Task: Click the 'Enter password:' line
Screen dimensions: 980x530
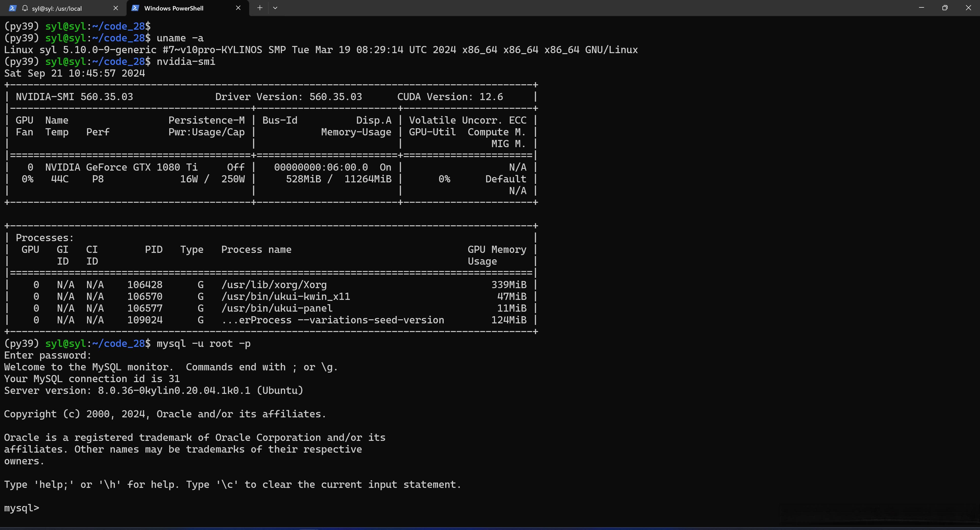Action: point(48,356)
